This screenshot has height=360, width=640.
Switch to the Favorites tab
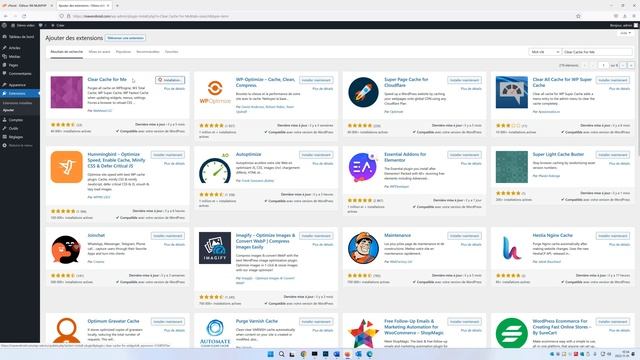(171, 52)
